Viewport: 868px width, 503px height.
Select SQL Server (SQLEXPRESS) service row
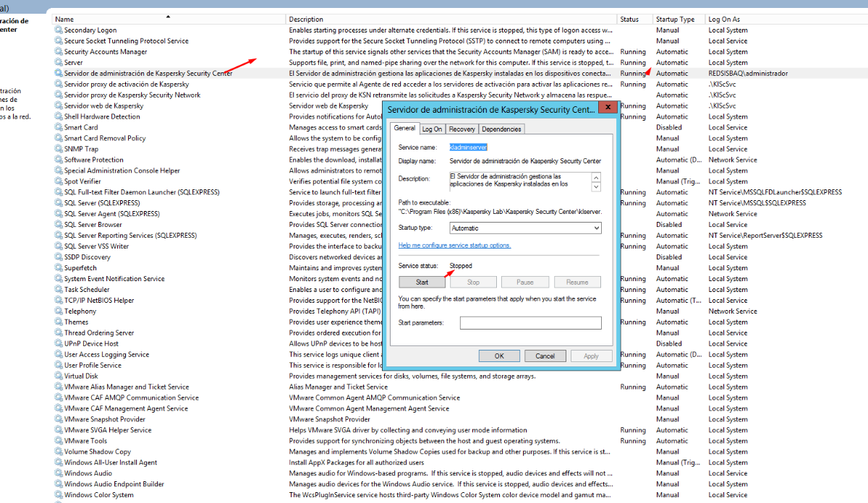click(460, 203)
